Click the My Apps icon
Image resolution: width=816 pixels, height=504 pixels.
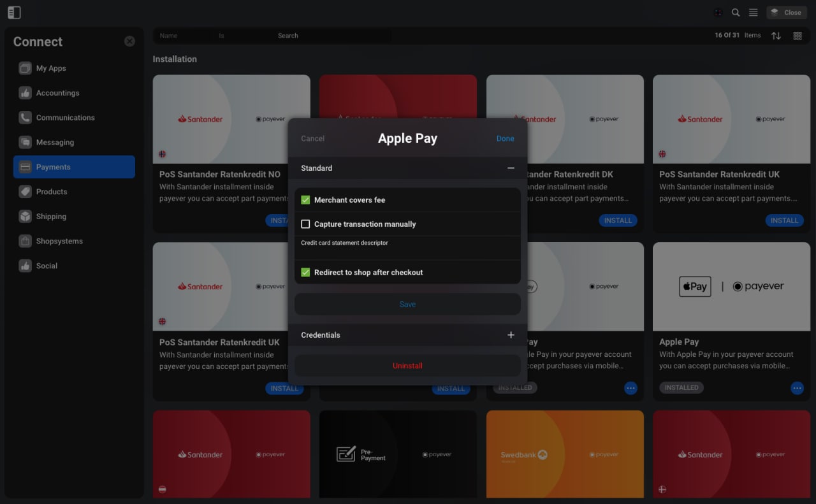[x=25, y=68]
